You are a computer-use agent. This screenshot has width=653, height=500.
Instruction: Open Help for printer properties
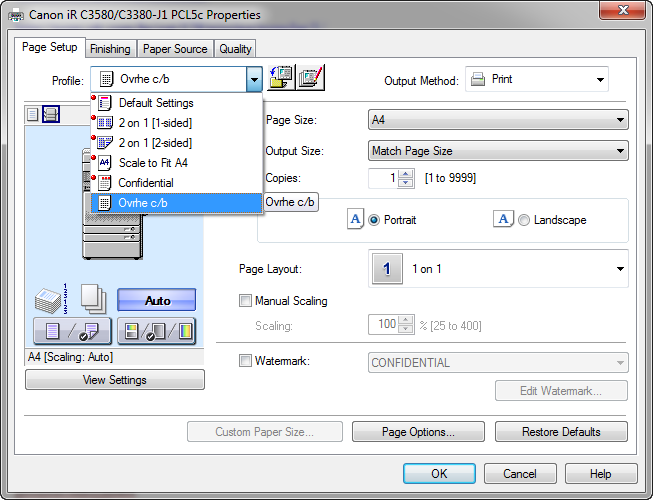601,473
